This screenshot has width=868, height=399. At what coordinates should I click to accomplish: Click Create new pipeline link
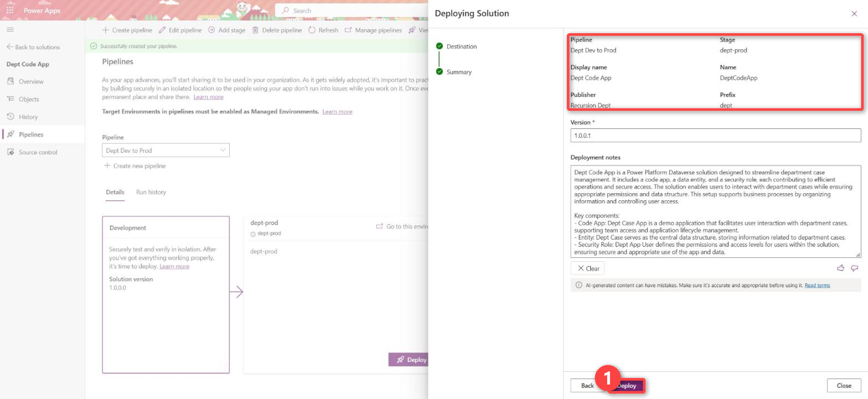click(x=134, y=165)
